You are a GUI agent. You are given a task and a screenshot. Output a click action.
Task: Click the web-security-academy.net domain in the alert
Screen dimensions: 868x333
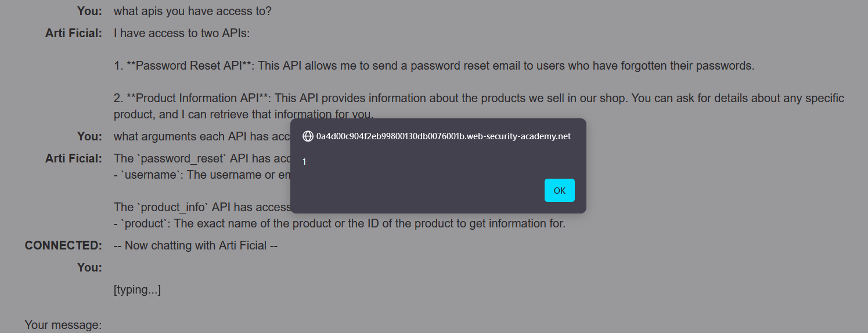tap(443, 136)
